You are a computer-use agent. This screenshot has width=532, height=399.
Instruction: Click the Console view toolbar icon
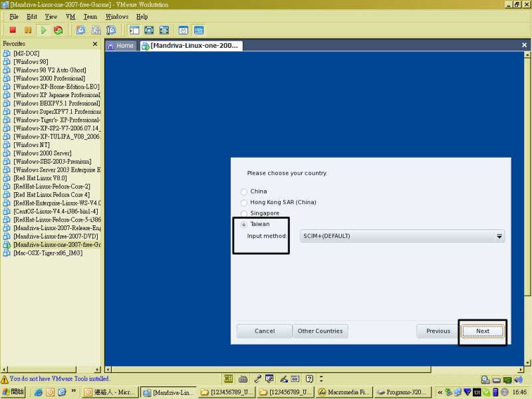tap(199, 30)
